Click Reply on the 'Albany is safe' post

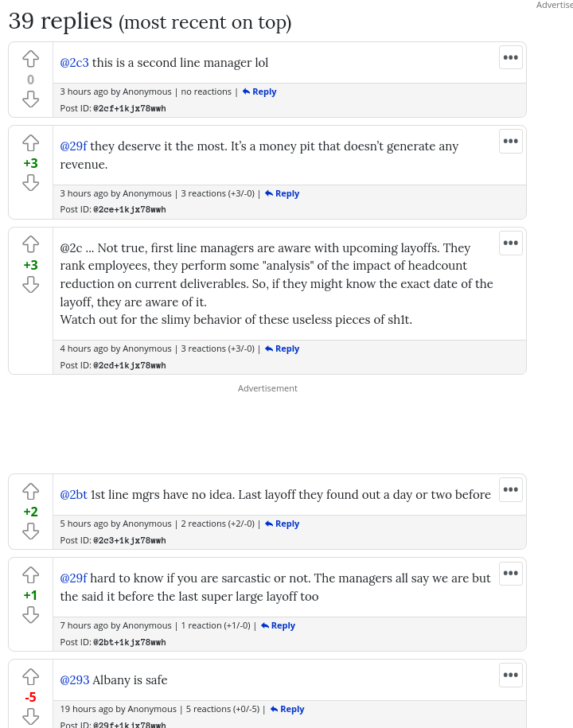[x=287, y=709]
